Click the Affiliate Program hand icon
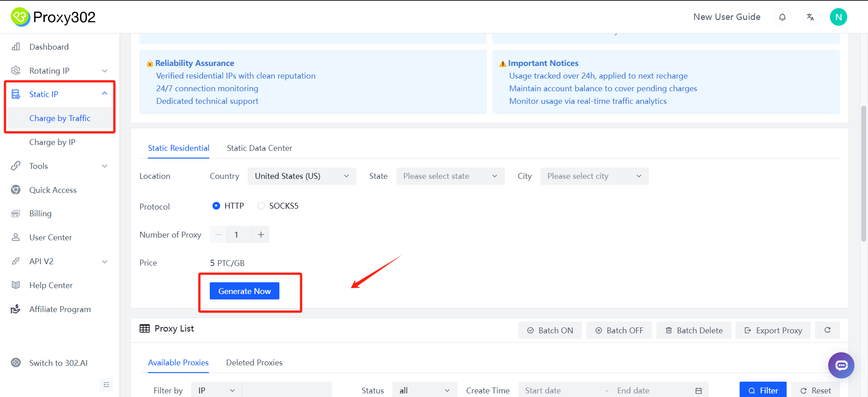 (16, 309)
